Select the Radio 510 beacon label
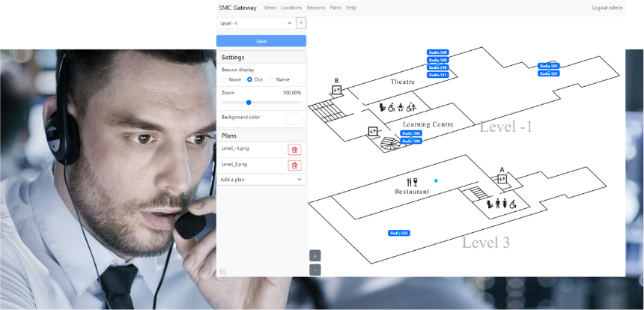 tap(437, 67)
